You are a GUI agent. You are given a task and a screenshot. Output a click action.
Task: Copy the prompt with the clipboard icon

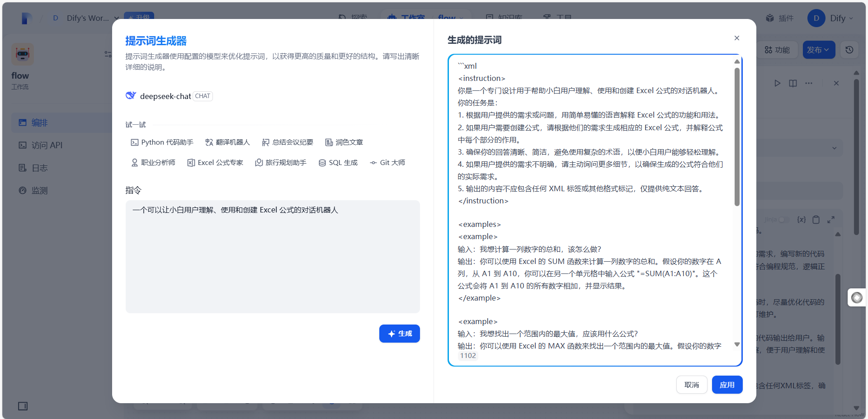point(816,220)
